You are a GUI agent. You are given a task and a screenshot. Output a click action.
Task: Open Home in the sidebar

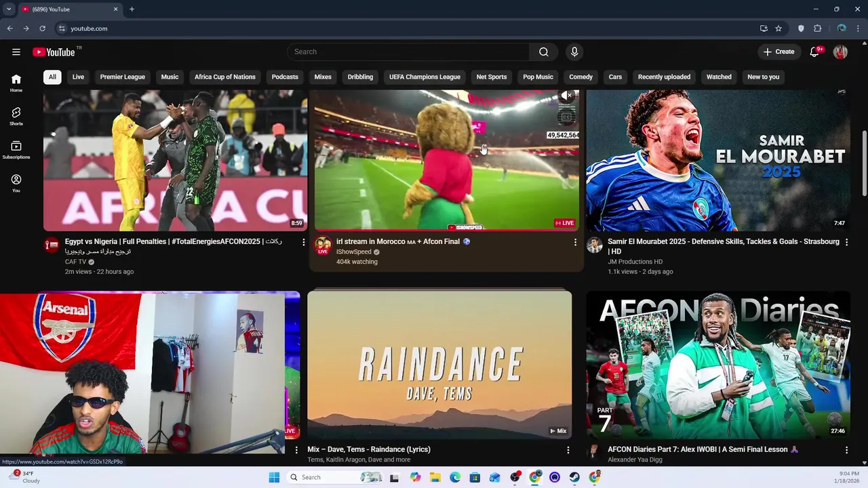(x=16, y=83)
